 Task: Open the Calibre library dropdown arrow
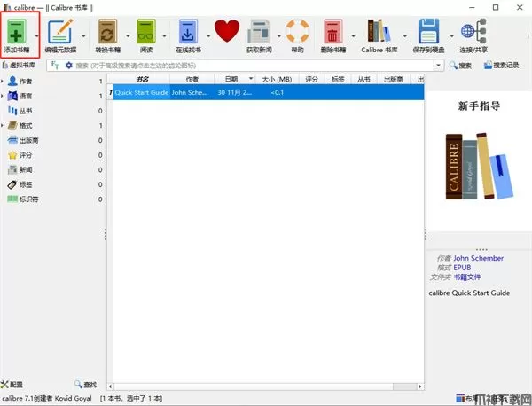(405, 36)
